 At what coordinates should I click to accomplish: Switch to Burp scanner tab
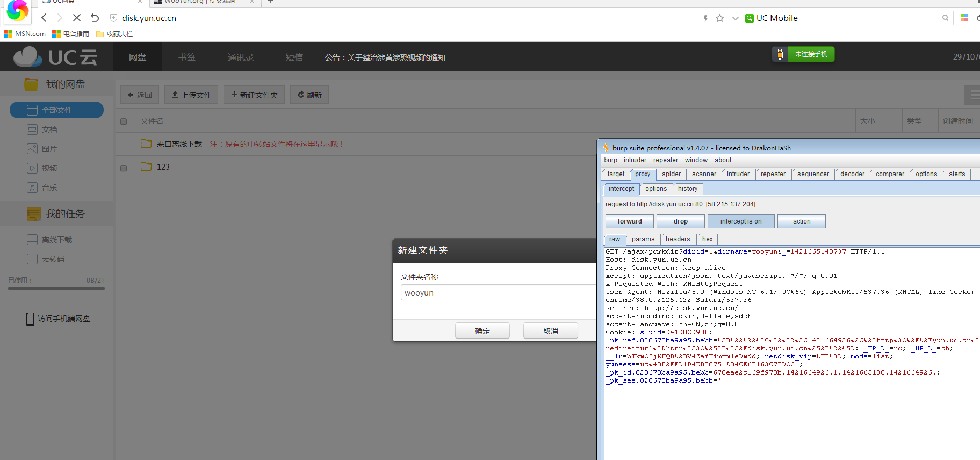pyautogui.click(x=704, y=174)
